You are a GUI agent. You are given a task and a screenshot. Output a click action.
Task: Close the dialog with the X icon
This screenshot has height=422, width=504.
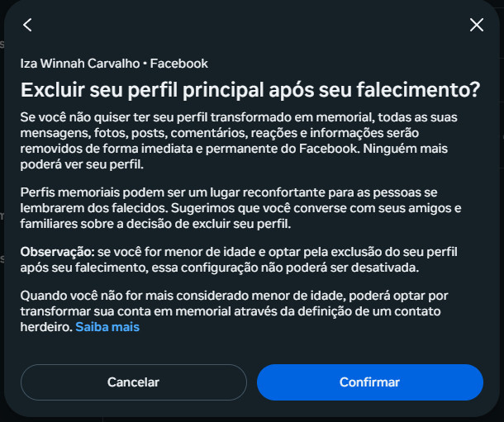click(476, 25)
